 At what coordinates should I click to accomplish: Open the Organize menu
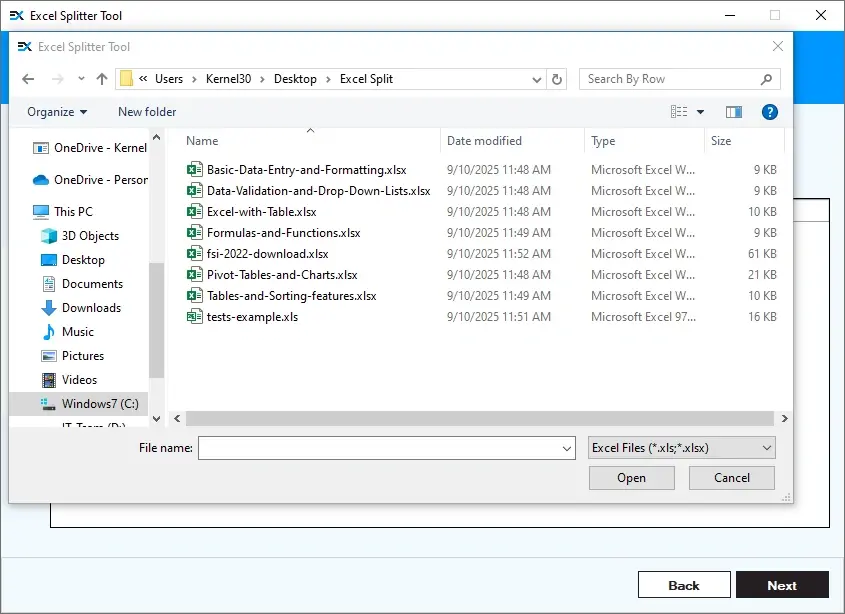click(x=57, y=112)
